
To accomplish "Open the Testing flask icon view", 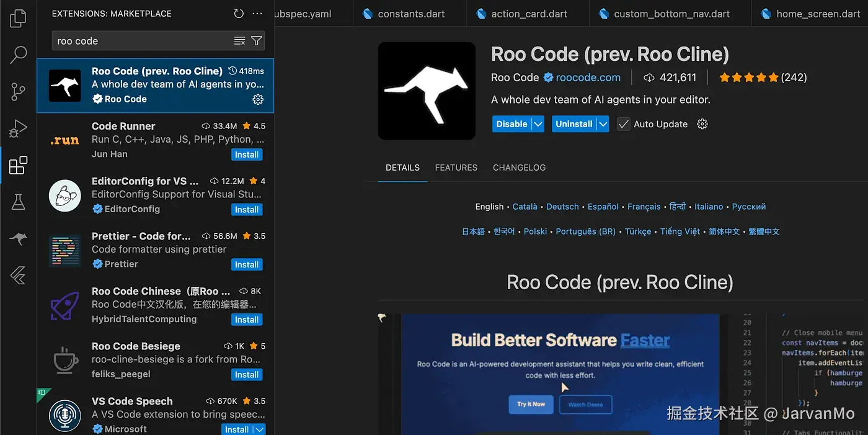I will click(18, 202).
